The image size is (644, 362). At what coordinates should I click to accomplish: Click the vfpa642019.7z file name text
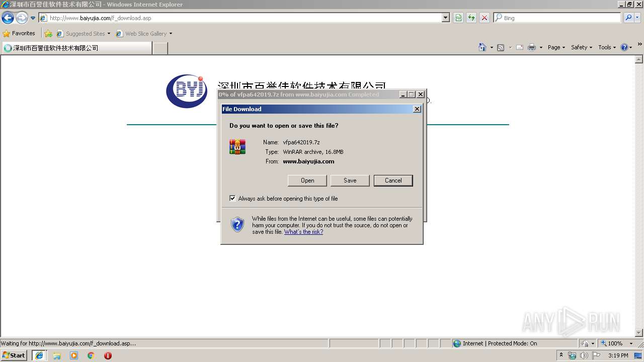[x=301, y=142]
